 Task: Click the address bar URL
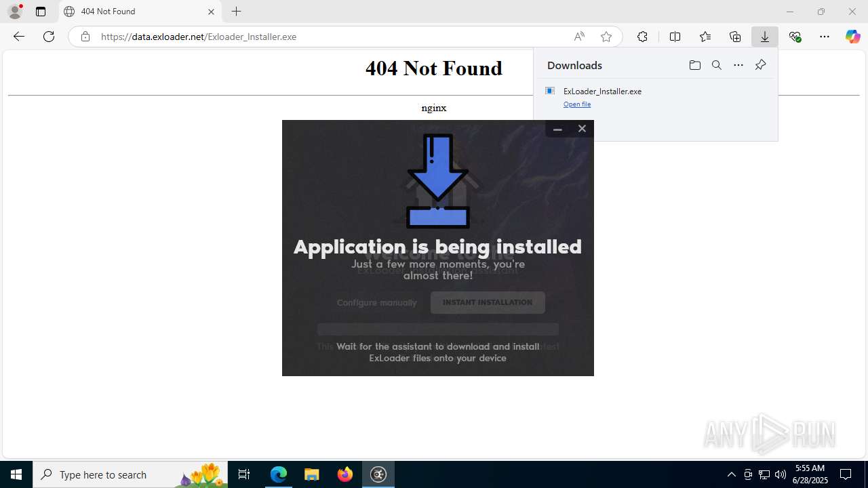(x=198, y=37)
